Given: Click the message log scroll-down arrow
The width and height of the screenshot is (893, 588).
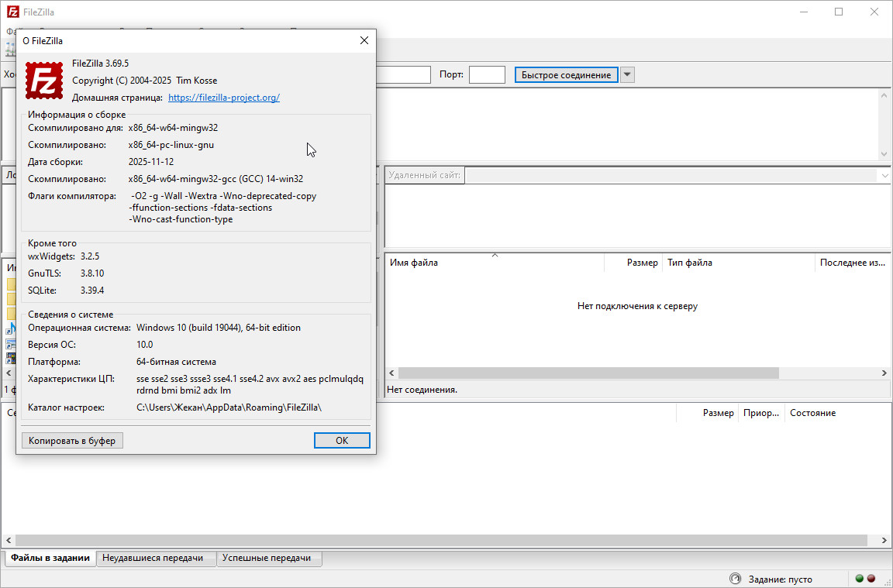Looking at the screenshot, I should (x=884, y=154).
